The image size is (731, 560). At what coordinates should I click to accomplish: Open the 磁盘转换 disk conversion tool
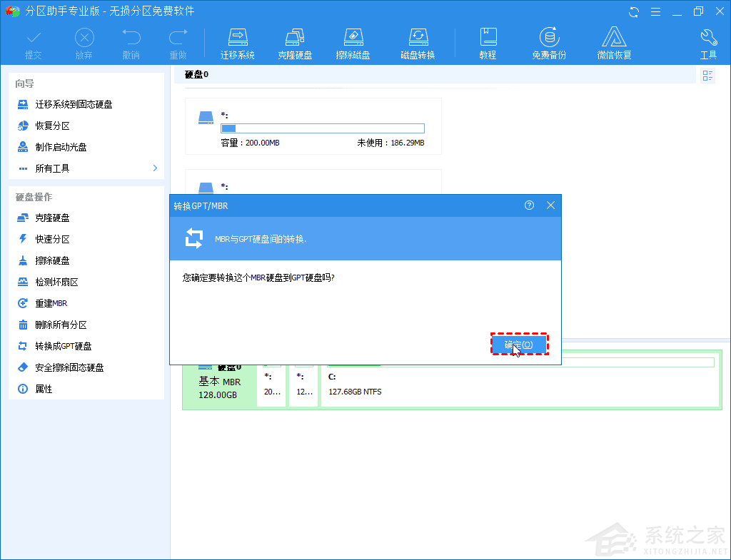click(x=418, y=41)
